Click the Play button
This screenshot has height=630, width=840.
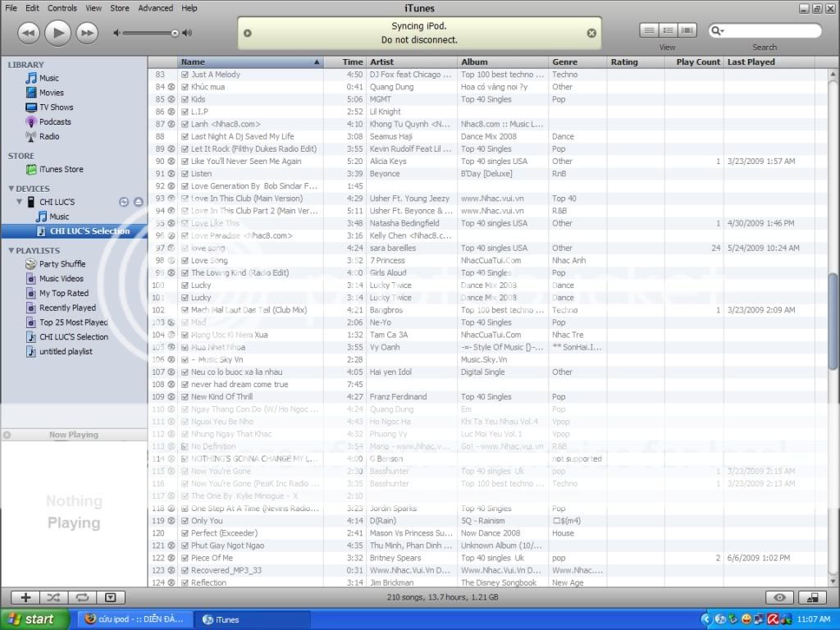point(57,33)
